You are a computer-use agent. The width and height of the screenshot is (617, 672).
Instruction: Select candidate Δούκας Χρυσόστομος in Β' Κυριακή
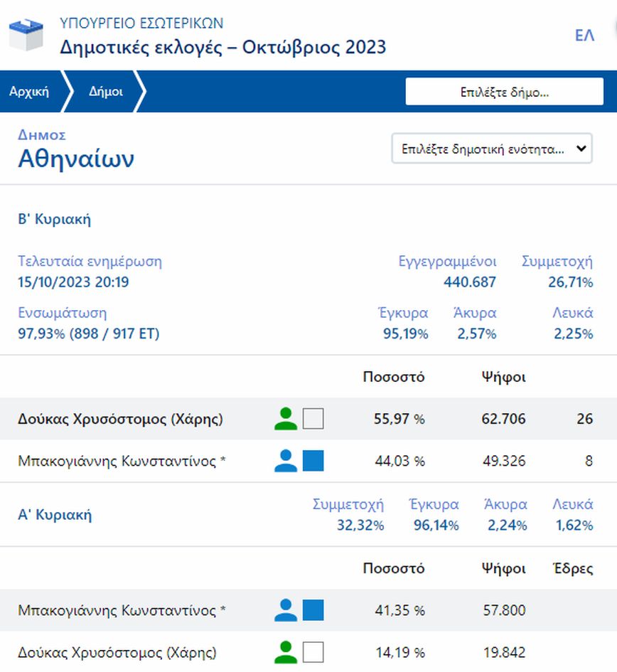[x=120, y=419]
